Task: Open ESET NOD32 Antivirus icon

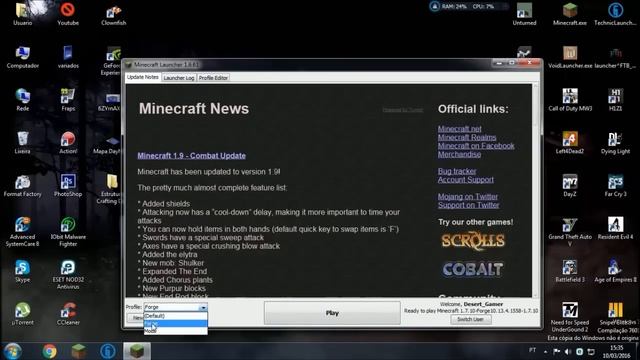Action: (x=68, y=274)
